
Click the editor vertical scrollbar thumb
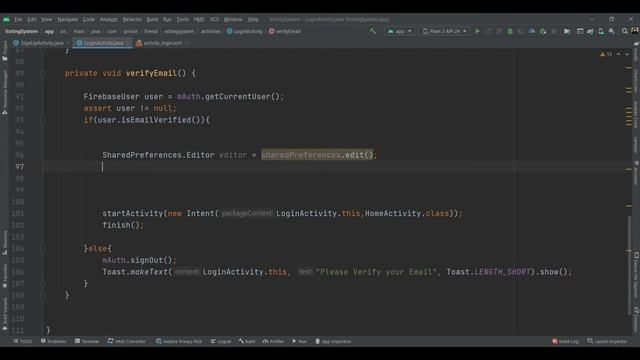coord(629,265)
